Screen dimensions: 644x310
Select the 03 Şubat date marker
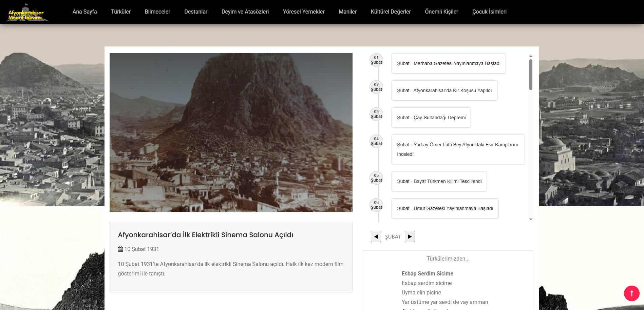[x=376, y=114]
